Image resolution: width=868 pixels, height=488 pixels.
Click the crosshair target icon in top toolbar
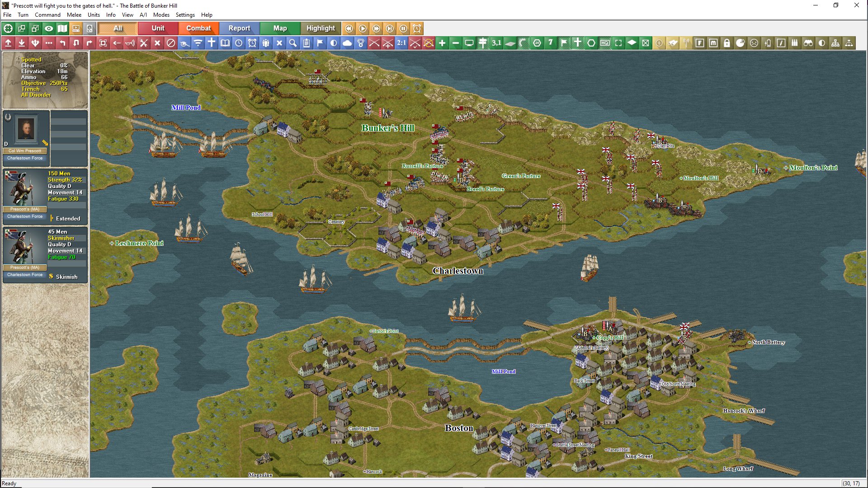(x=8, y=28)
